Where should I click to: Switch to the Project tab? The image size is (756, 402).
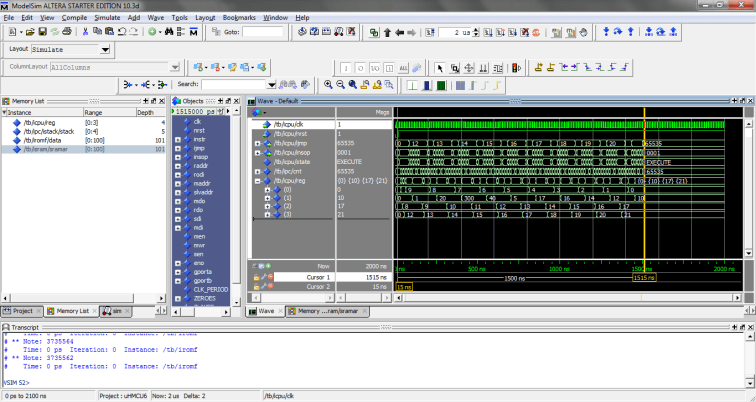(x=22, y=311)
